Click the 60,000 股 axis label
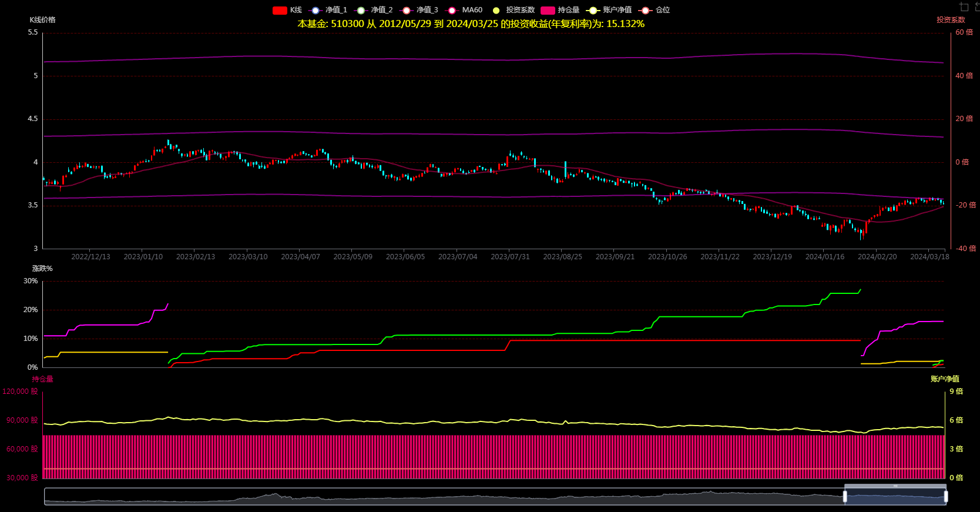Viewport: 980px width, 512px height. pos(22,449)
